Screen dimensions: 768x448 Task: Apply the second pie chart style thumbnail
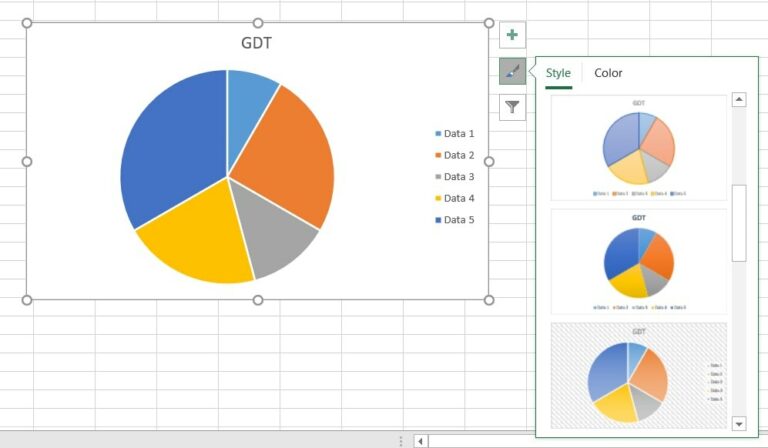coord(639,261)
